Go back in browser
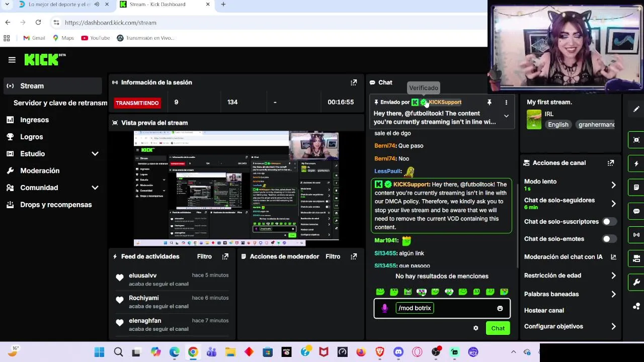 8,23
